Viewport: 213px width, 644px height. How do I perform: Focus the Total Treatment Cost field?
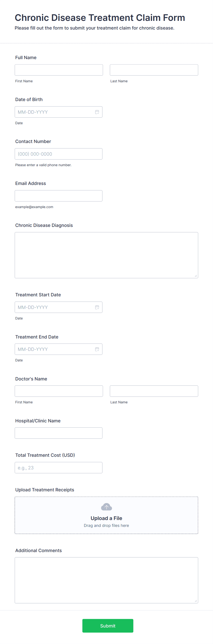pyautogui.click(x=59, y=468)
